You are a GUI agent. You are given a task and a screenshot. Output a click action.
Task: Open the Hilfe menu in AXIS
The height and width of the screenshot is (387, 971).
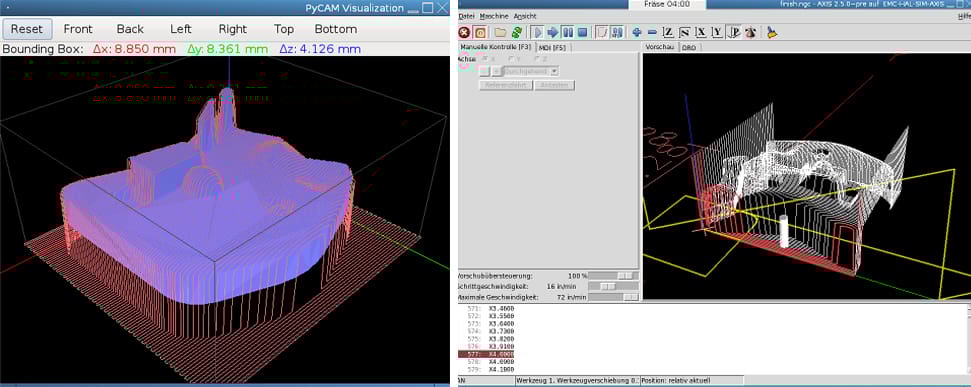(x=964, y=16)
